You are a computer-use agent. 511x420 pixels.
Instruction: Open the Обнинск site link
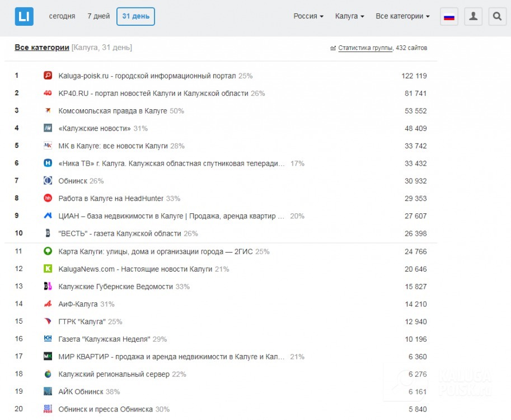[x=73, y=181]
